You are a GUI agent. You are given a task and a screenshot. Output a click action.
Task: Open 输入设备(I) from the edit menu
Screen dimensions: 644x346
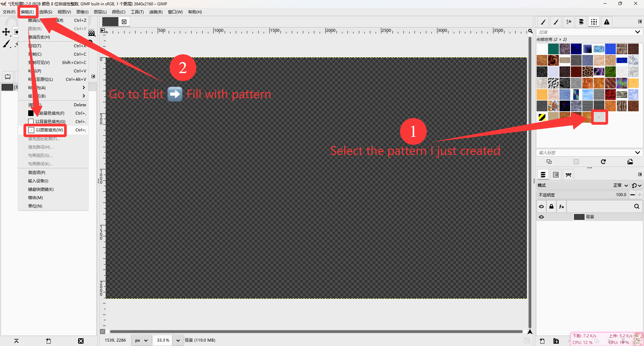(x=53, y=181)
